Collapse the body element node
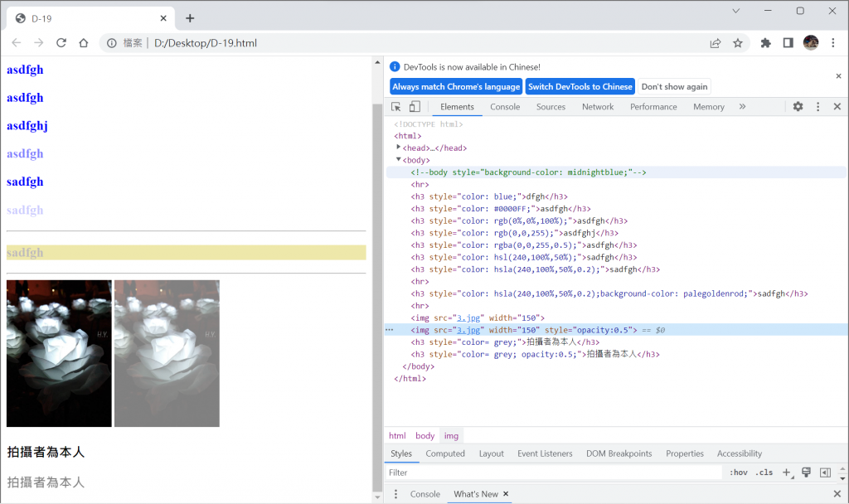The image size is (849, 504). click(399, 160)
